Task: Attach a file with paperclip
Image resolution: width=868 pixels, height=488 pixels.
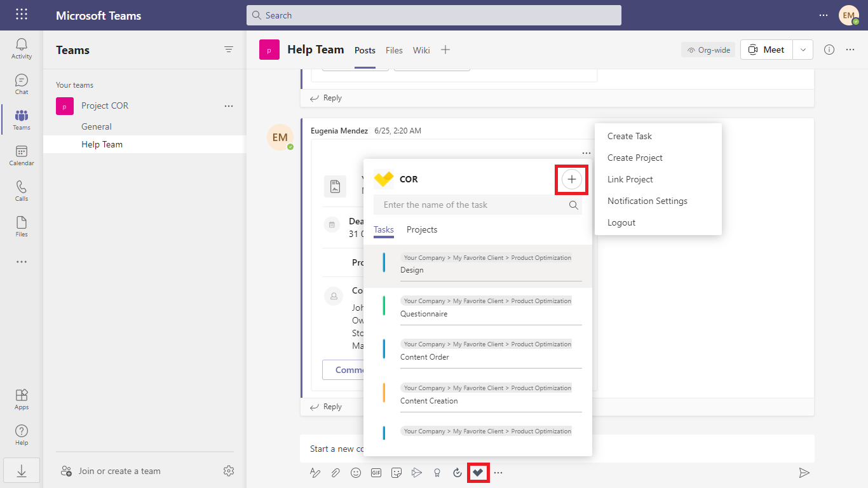Action: (336, 472)
